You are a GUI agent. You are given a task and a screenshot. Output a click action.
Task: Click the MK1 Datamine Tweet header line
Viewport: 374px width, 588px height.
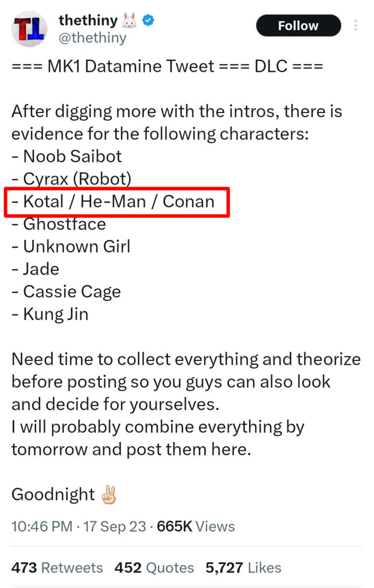pyautogui.click(x=167, y=66)
